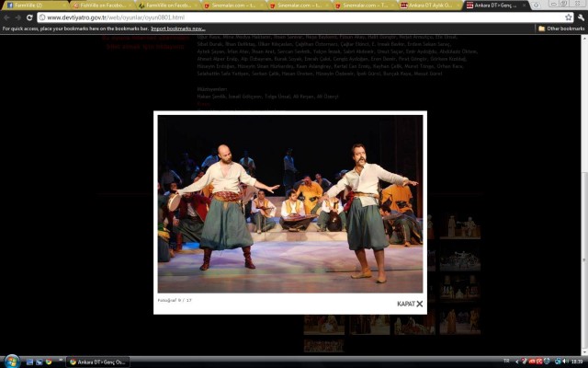Click the TR language indicator in taskbar
The width and height of the screenshot is (588, 368).
[505, 362]
